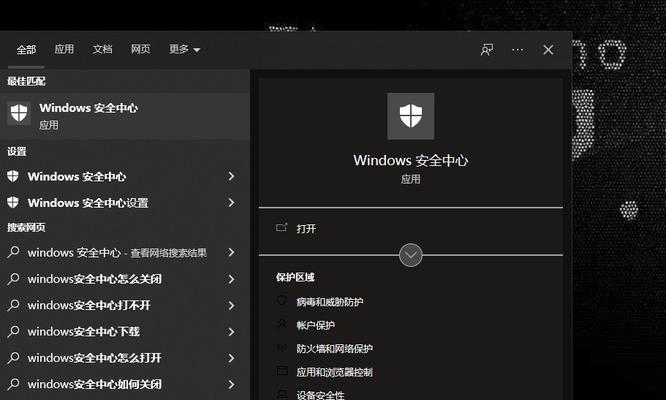Screen dimensions: 666x400
Task: Click the open-window icon beside 打开
Action: point(282,228)
